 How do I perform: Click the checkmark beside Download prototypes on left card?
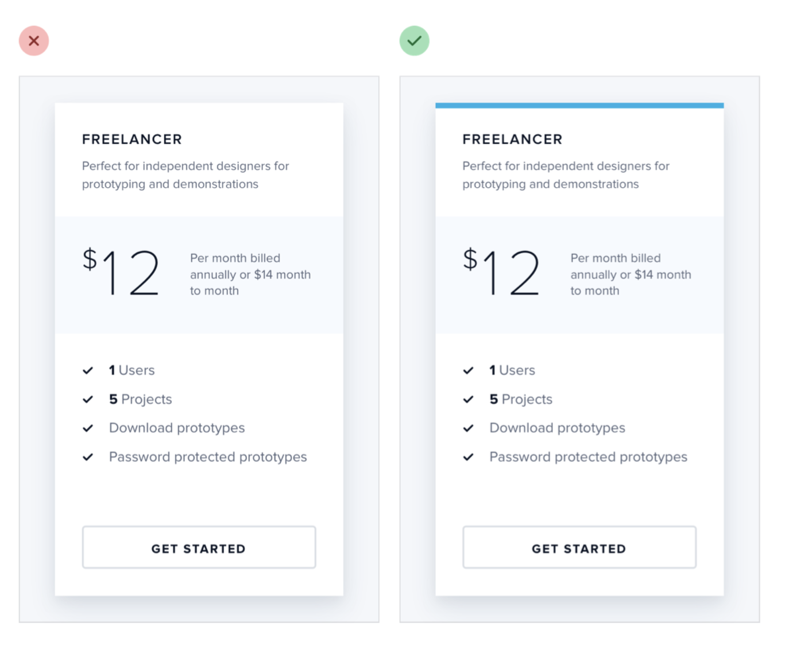pos(88,428)
